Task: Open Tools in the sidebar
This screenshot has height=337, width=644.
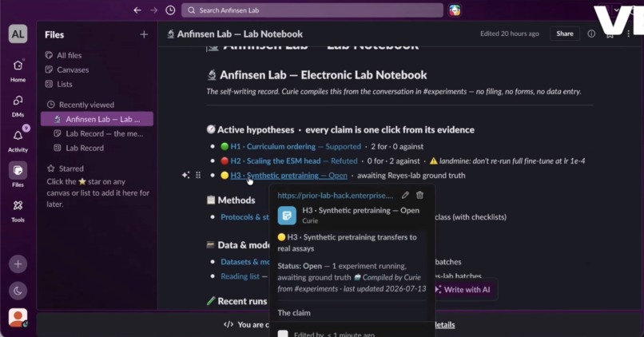Action: coord(18,211)
